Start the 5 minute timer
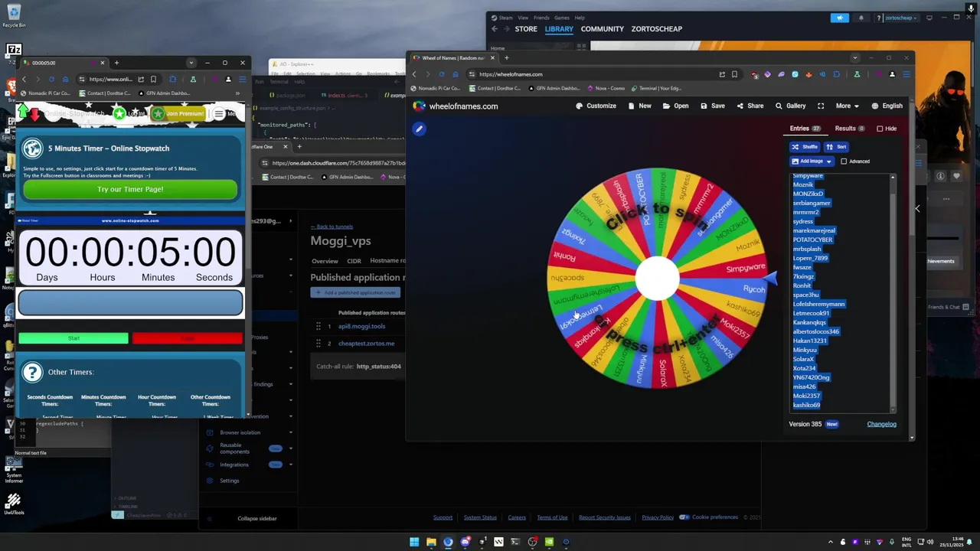Viewport: 980px width, 551px height. tap(73, 338)
